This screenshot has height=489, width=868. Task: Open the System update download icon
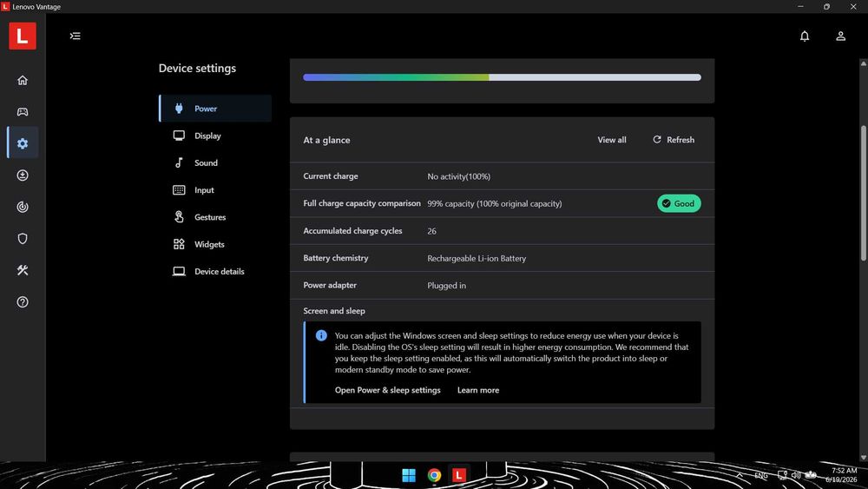coord(23,175)
